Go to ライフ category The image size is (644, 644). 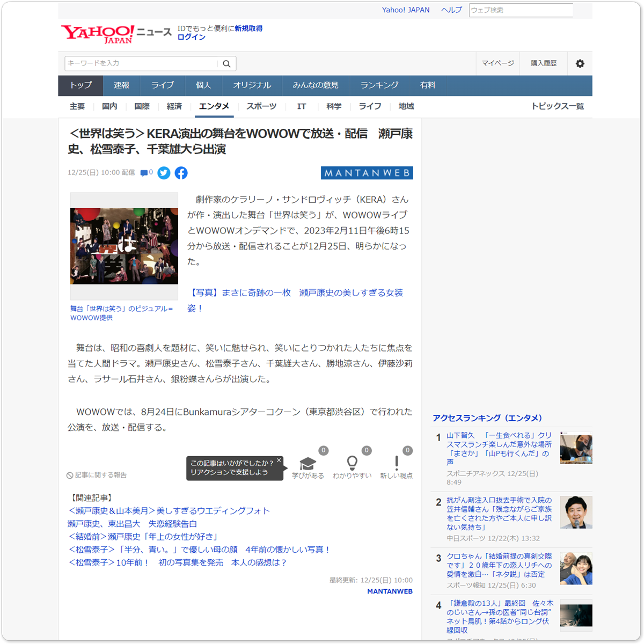[x=370, y=106]
